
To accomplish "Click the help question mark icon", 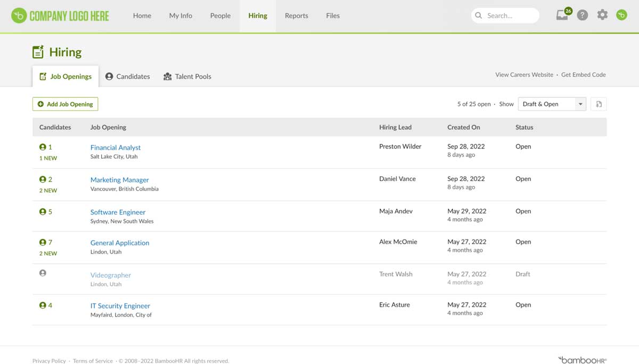I will [x=582, y=15].
